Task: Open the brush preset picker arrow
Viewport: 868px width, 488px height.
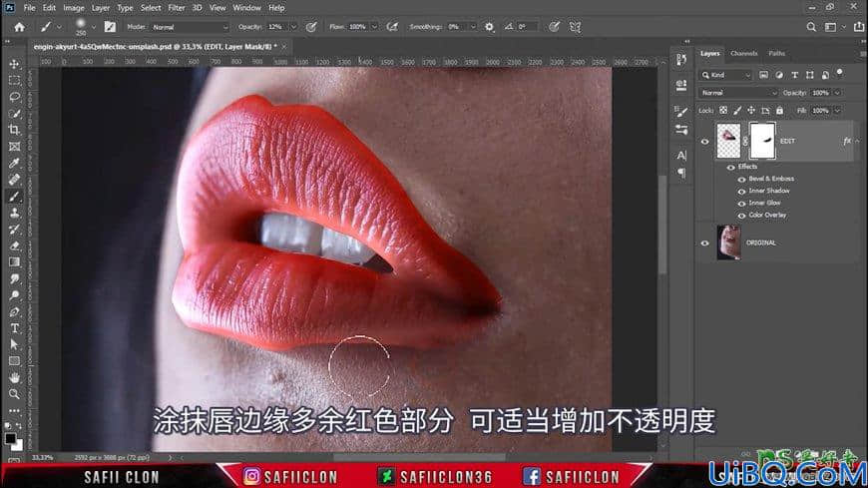Action: [x=93, y=27]
